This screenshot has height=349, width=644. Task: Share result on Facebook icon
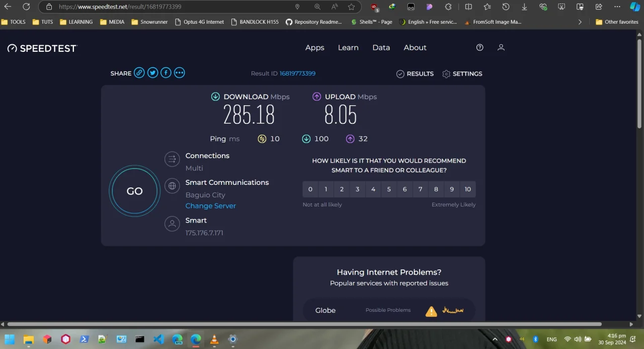[166, 73]
